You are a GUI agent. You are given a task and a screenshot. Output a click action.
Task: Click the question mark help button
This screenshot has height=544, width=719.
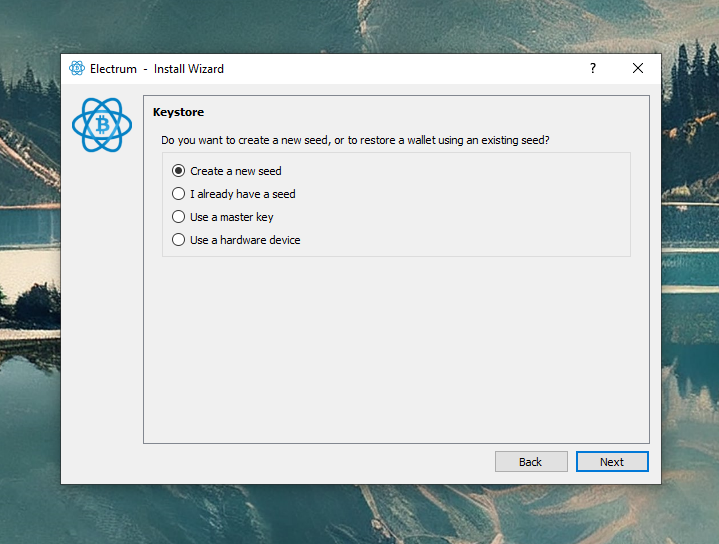593,69
